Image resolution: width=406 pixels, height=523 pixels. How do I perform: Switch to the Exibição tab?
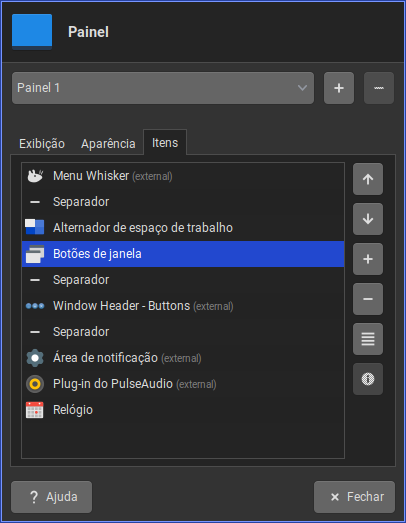tap(42, 144)
